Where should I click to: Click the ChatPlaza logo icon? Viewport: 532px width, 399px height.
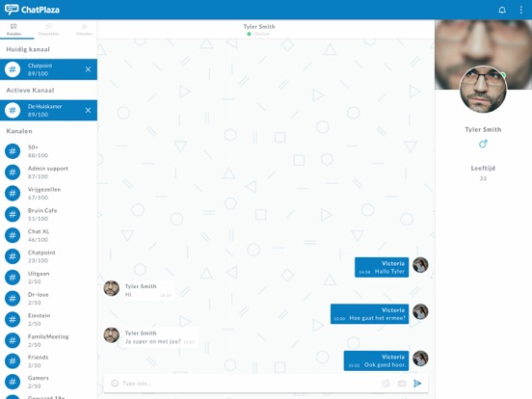click(x=12, y=10)
